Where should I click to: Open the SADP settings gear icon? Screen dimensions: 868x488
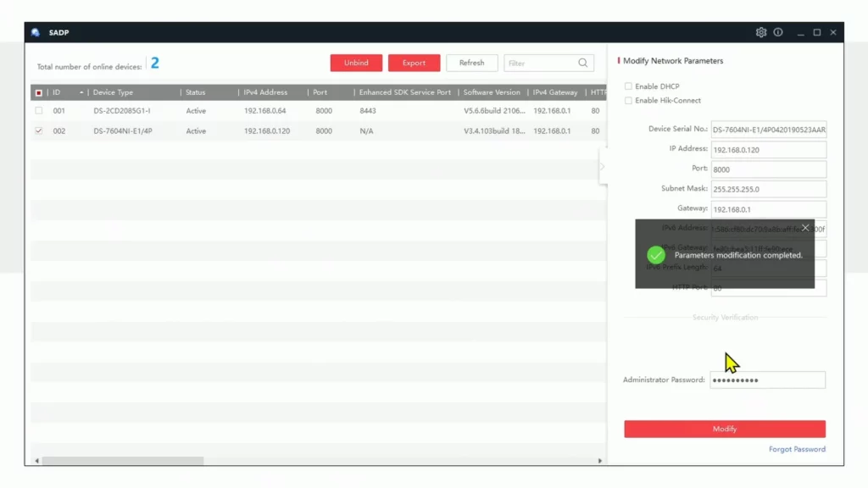coord(761,32)
